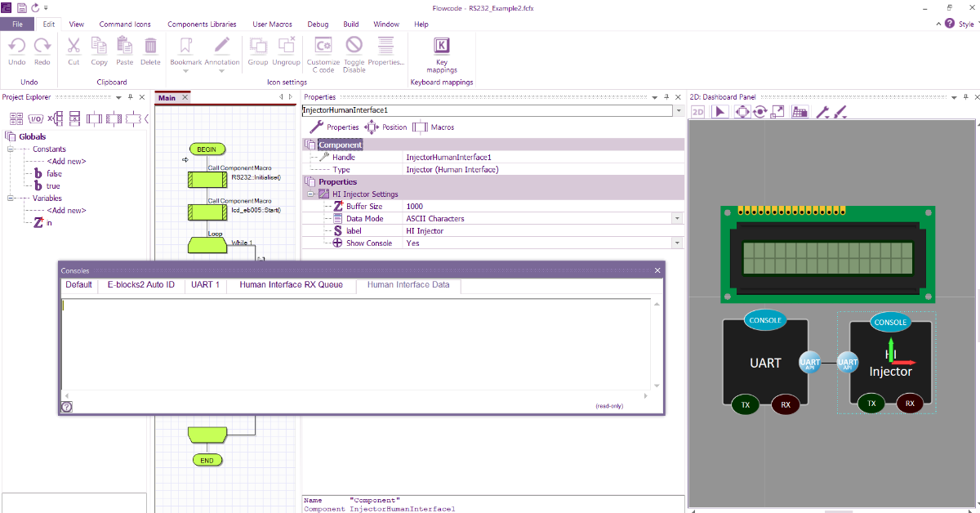Switch the Dashboard Panel to 2D view
This screenshot has height=513, width=980.
pos(698,111)
